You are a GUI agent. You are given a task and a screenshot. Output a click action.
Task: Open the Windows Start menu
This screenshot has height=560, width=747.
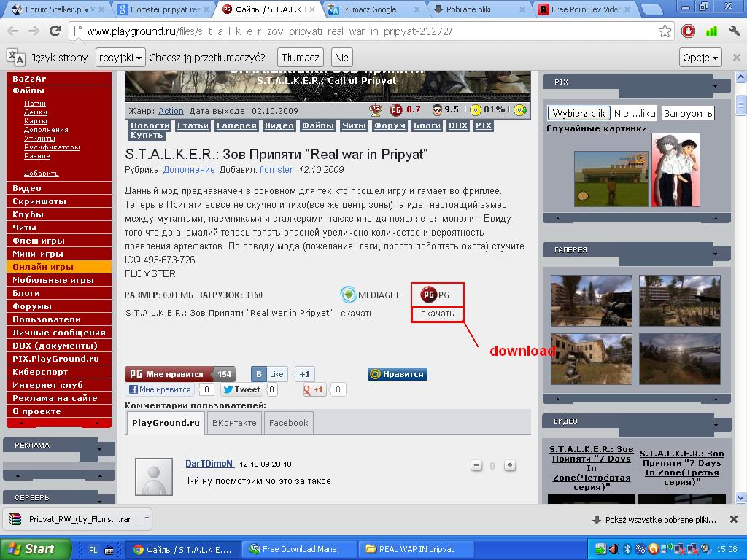click(35, 549)
